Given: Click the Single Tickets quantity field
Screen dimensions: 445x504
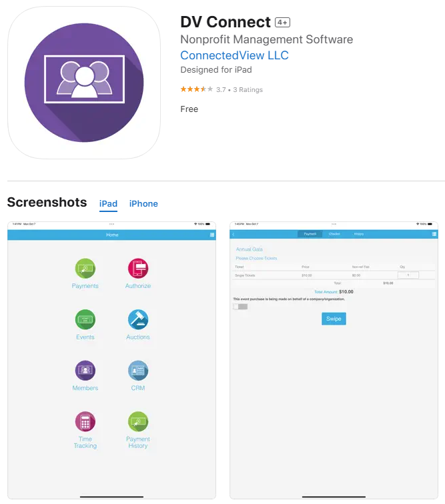Looking at the screenshot, I should click(x=408, y=275).
